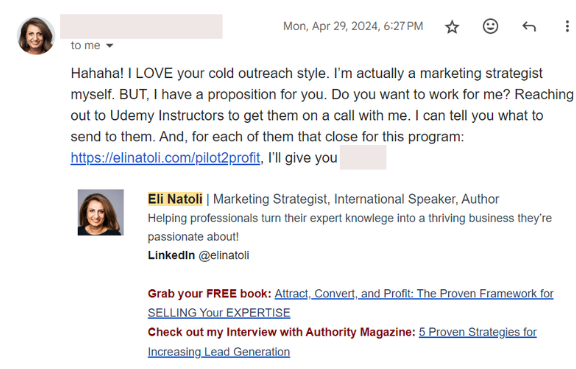This screenshot has height=369, width=576.
Task: Add an emoji reaction to the email
Action: click(490, 26)
